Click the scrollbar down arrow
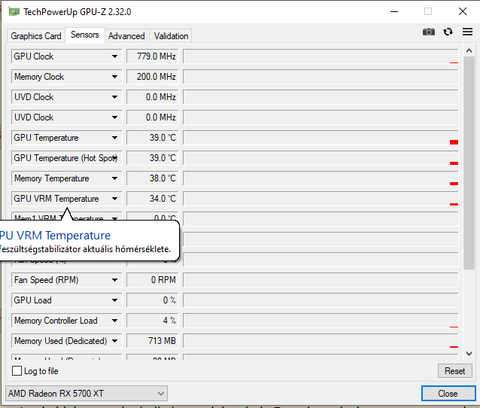 point(469,354)
